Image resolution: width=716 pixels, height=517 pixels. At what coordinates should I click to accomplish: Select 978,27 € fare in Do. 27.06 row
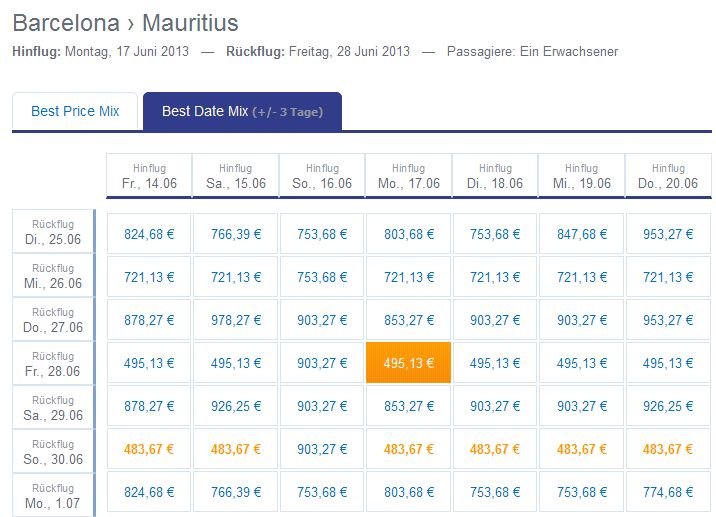click(x=236, y=320)
